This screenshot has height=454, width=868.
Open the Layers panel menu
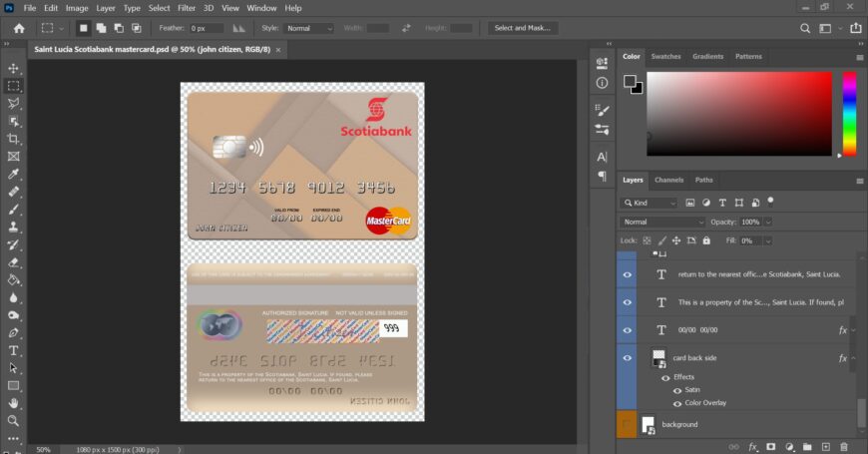860,181
